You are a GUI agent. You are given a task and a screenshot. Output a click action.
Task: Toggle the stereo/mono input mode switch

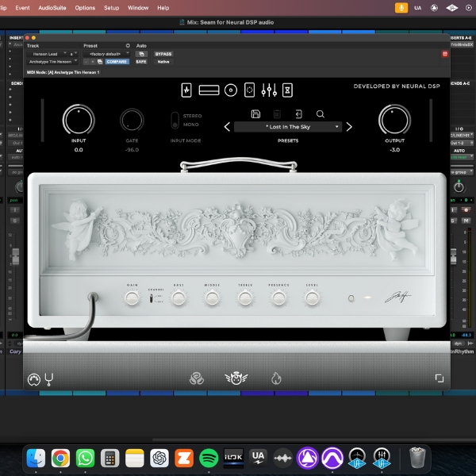coord(175,121)
